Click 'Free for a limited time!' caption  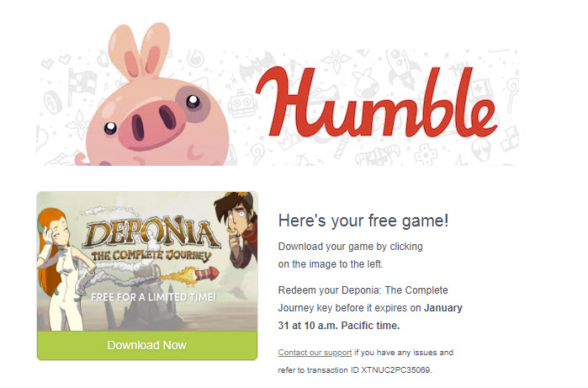(153, 298)
